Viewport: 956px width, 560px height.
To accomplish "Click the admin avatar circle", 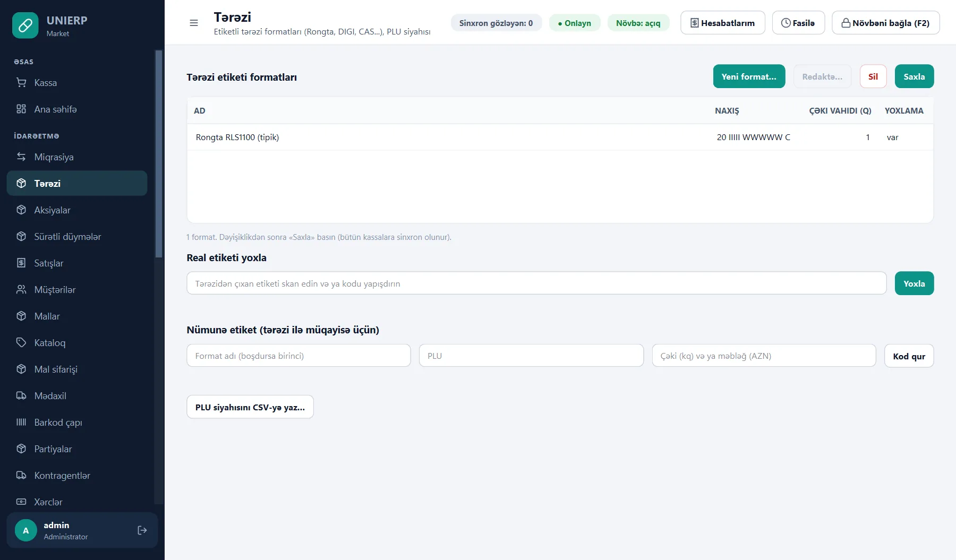I will [25, 530].
